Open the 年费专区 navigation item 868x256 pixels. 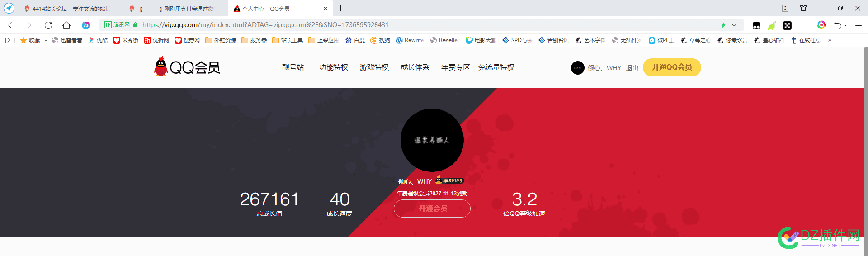click(x=456, y=67)
